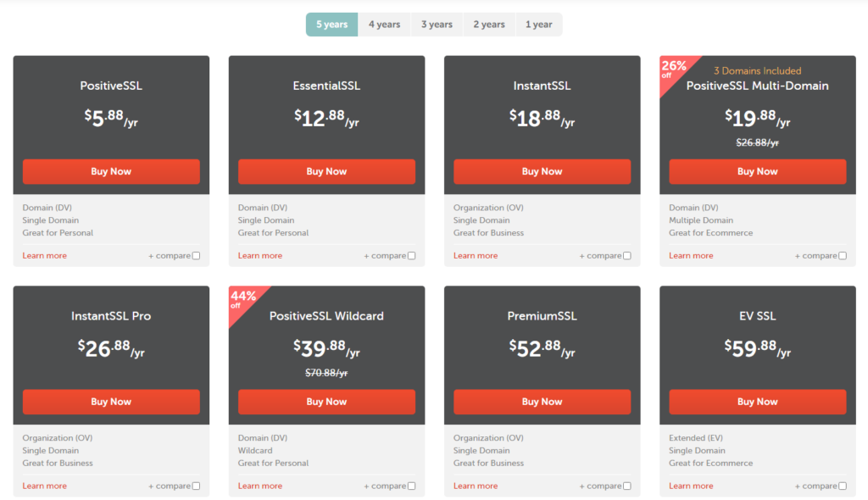Choose the 3 years term tab
Image resolution: width=868 pixels, height=500 pixels.
pyautogui.click(x=437, y=25)
